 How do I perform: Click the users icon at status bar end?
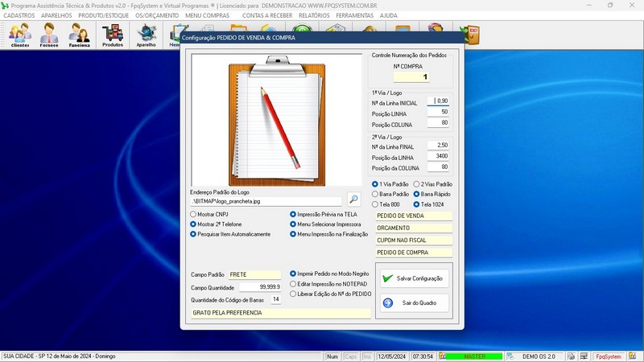[633, 356]
